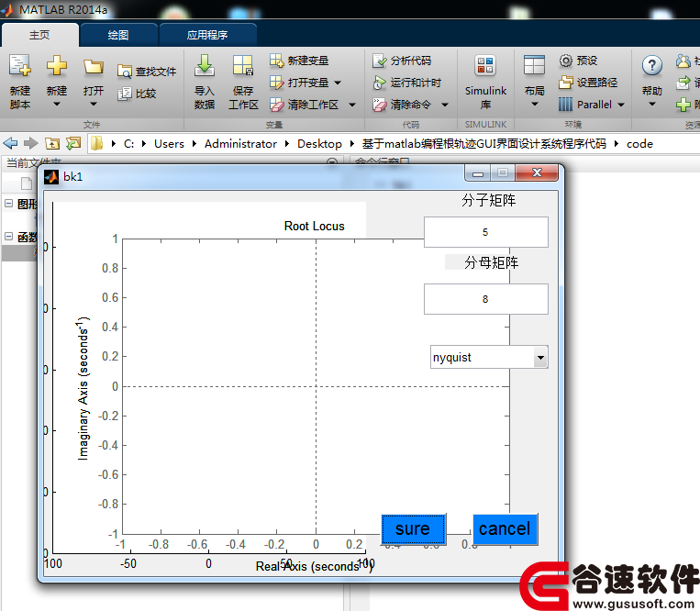The width and height of the screenshot is (700, 611).
Task: Click Save Workspace (保存工作区) icon
Action: [x=243, y=66]
